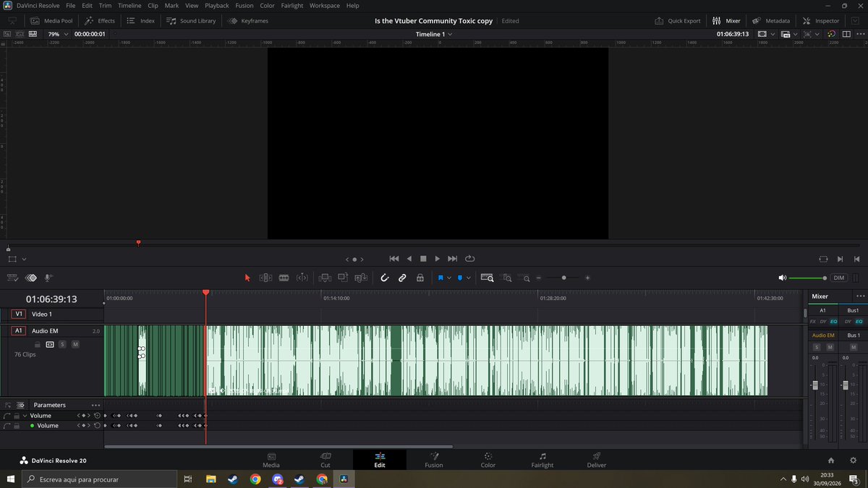Open Parameters panel three-dot options

[95, 405]
